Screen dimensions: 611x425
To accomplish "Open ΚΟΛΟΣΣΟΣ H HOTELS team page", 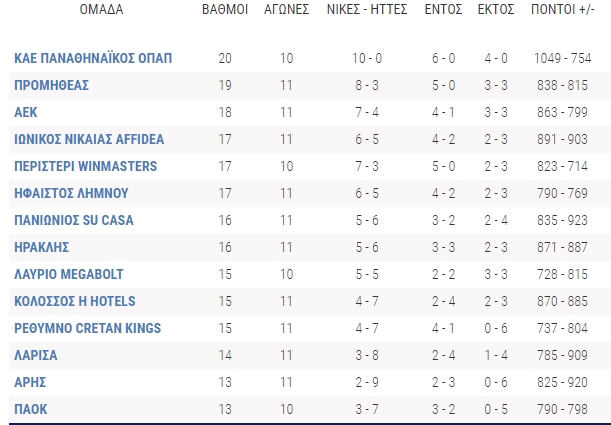I will [x=74, y=301].
